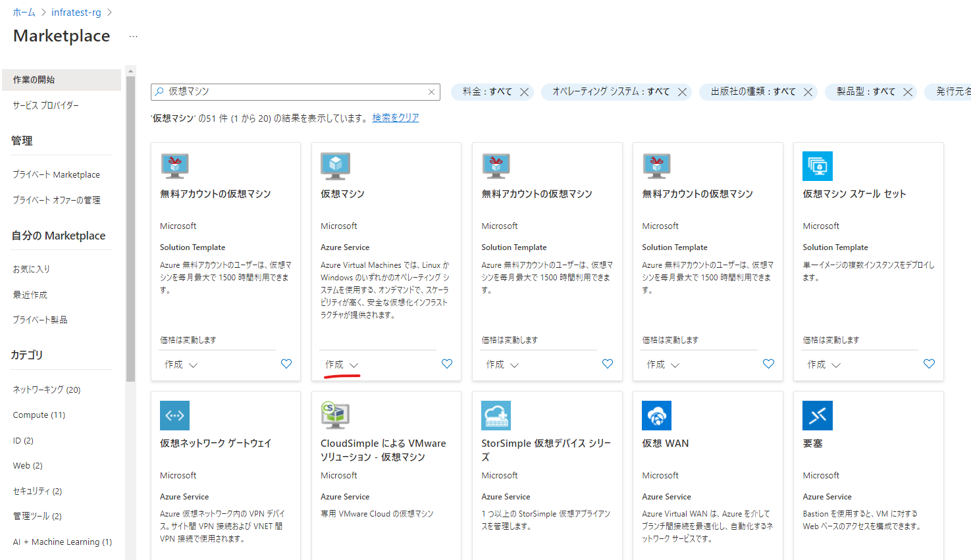Image resolution: width=971 pixels, height=560 pixels.
Task: Remove the 料金 filter with its X
Action: pos(525,92)
